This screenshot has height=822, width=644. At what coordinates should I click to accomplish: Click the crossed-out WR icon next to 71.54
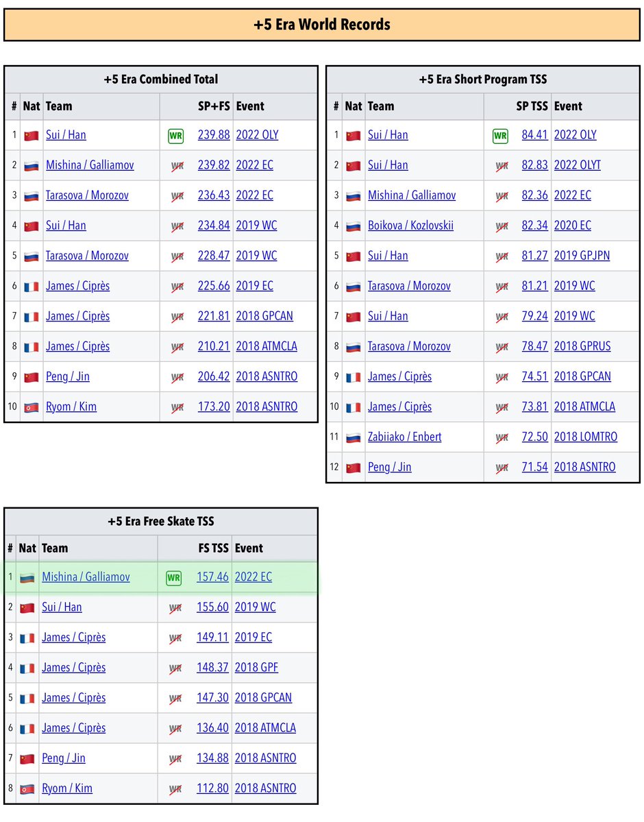tap(502, 468)
